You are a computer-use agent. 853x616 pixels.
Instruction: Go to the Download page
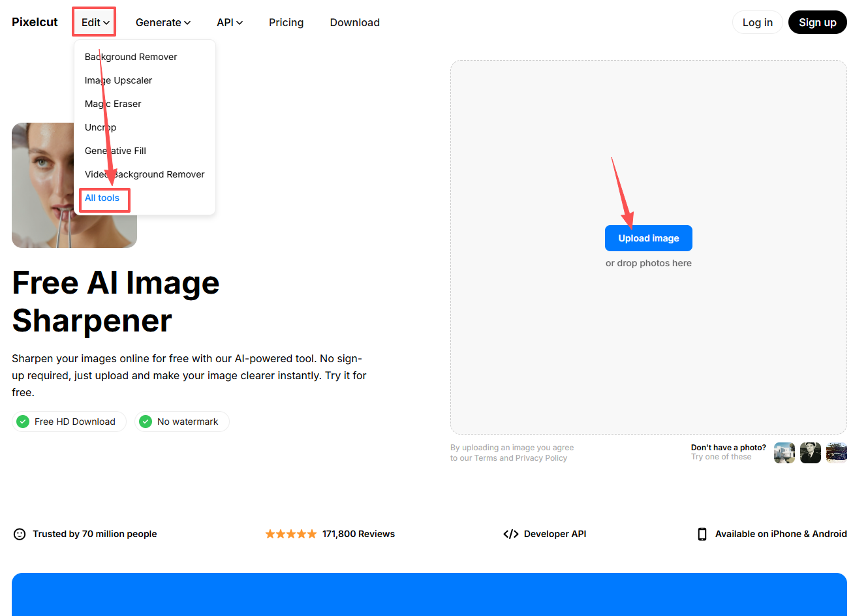pyautogui.click(x=354, y=22)
